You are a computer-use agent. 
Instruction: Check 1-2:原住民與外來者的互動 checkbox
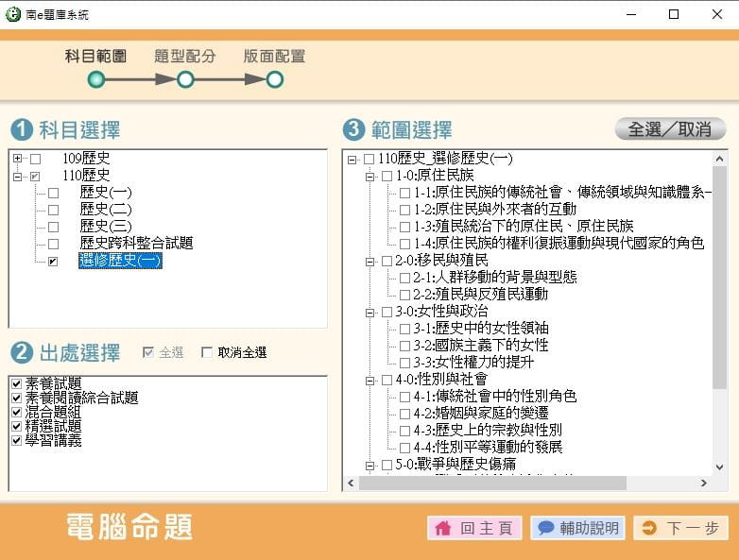(x=404, y=210)
